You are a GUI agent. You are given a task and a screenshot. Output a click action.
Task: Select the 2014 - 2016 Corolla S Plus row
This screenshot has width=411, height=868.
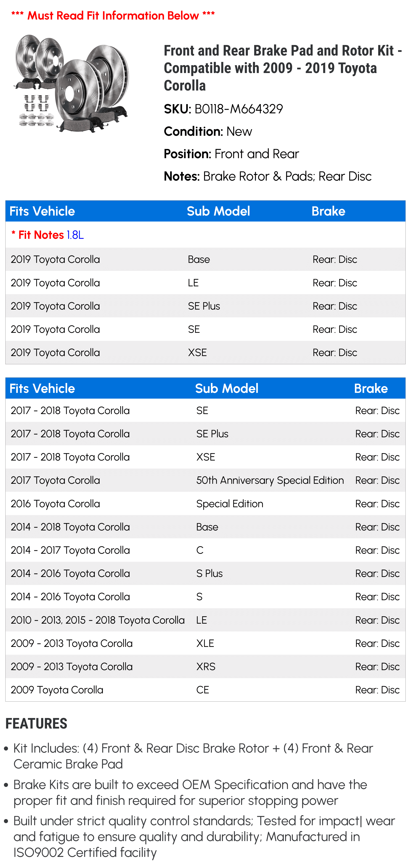[205, 573]
